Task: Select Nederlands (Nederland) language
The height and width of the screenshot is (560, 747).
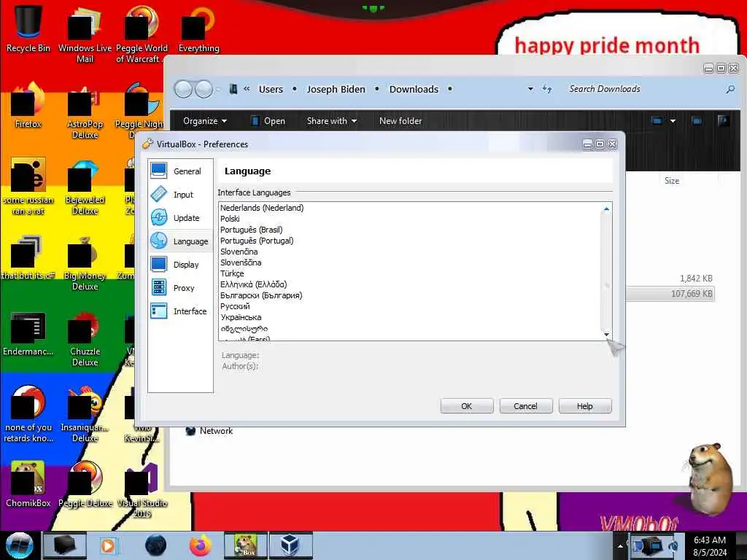Action: coord(262,208)
